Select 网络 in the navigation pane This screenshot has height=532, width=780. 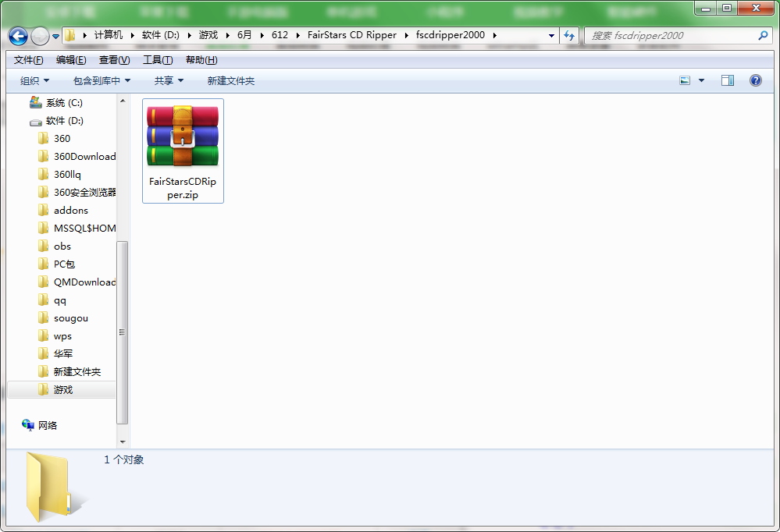coord(40,426)
